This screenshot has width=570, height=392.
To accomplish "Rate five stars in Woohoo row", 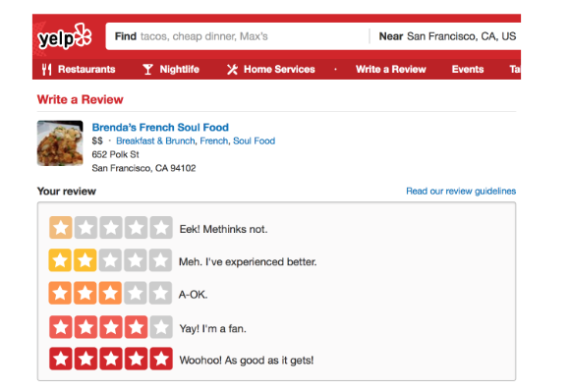I will (161, 359).
